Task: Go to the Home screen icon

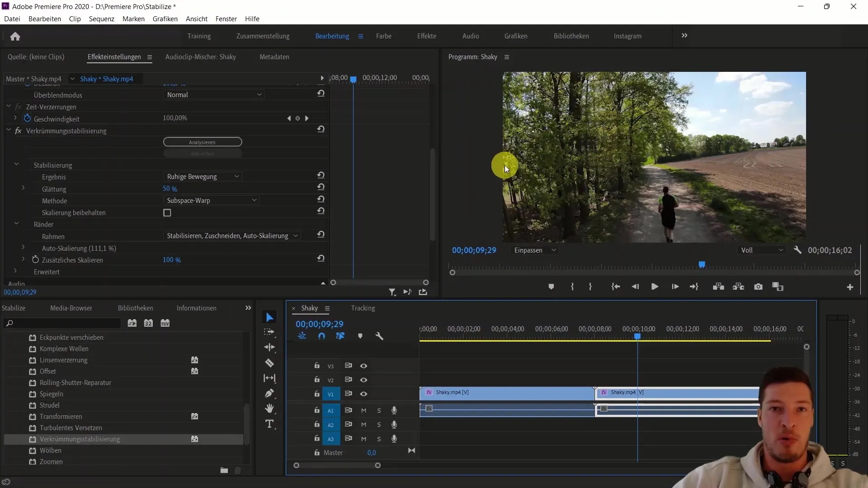Action: (15, 36)
